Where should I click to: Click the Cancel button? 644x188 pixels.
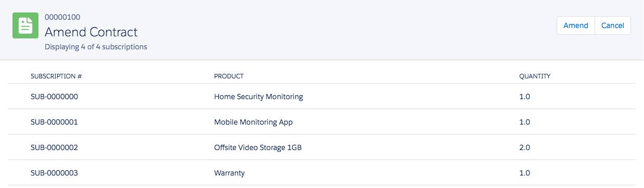pyautogui.click(x=613, y=25)
